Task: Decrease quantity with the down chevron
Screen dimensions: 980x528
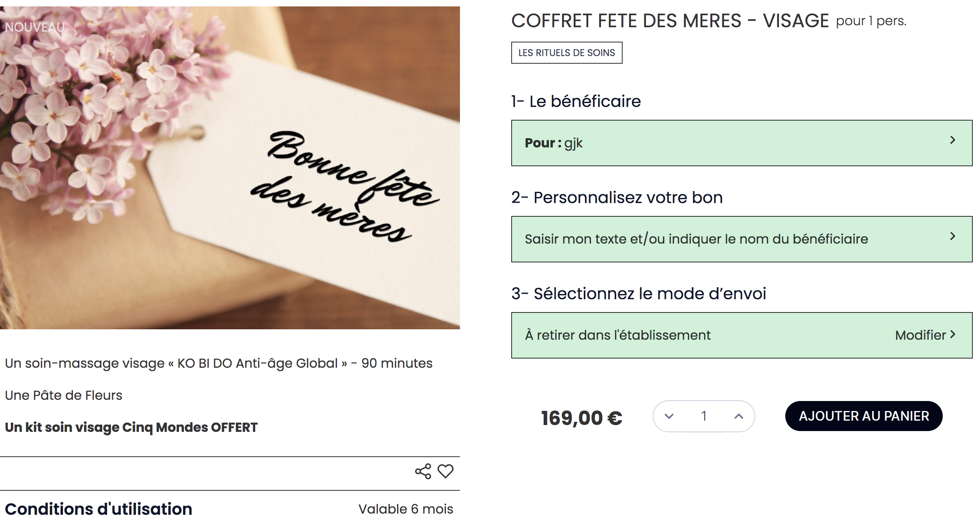Action: (x=669, y=416)
